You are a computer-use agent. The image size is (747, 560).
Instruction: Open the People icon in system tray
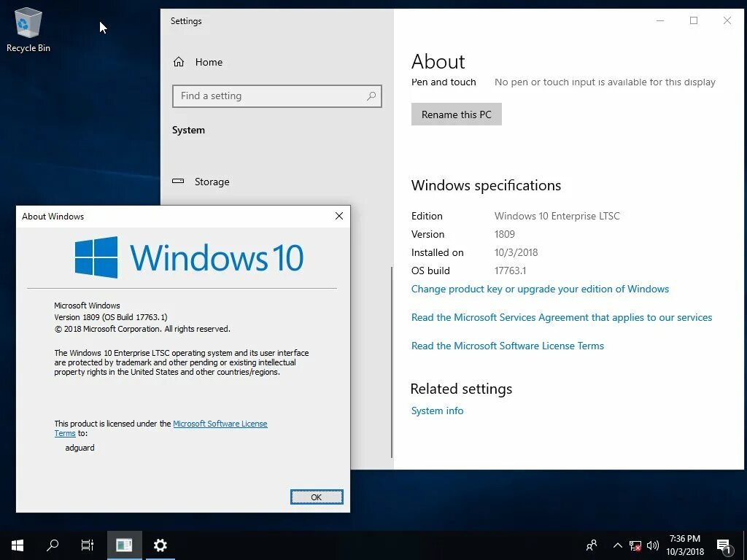coord(592,545)
